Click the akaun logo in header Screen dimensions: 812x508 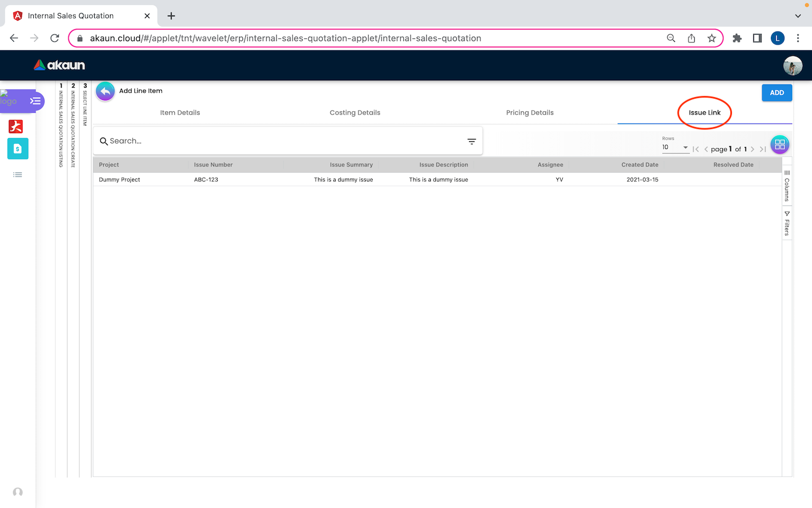pyautogui.click(x=59, y=65)
